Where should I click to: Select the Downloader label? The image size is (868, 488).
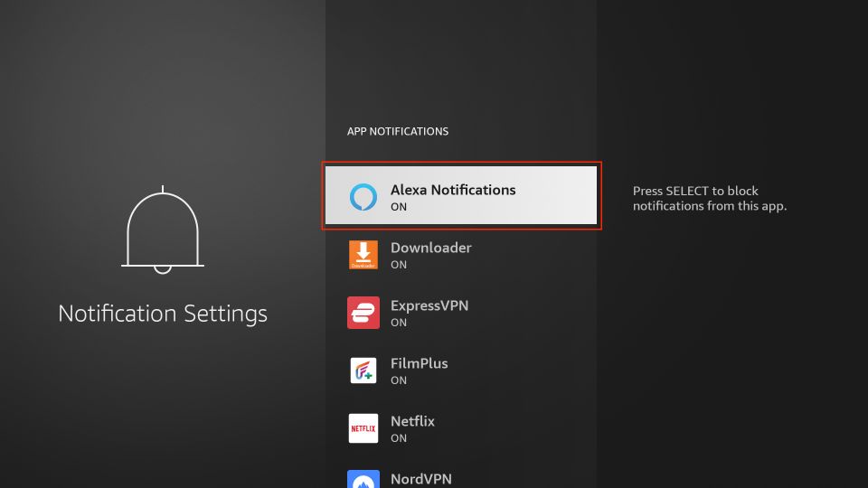[x=431, y=248]
